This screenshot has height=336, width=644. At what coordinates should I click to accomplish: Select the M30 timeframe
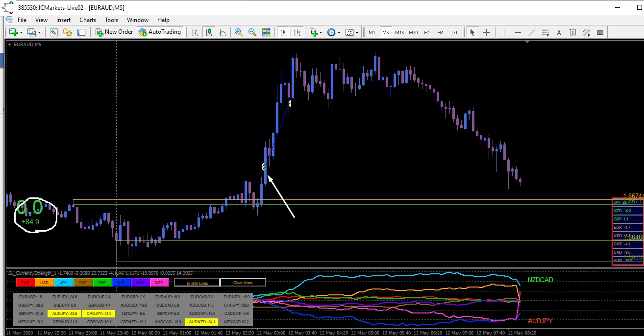coord(414,32)
